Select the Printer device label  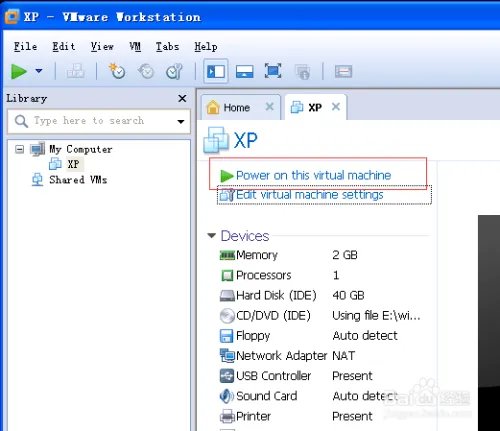pos(253,416)
